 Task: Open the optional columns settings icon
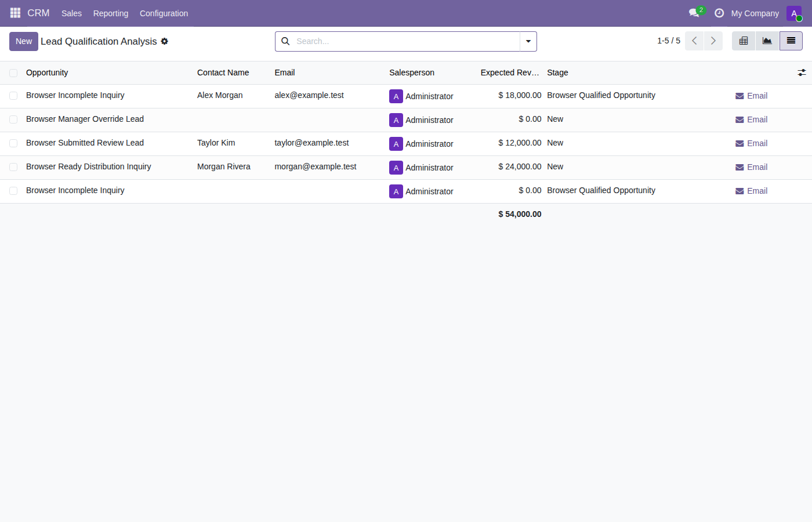pyautogui.click(x=802, y=72)
